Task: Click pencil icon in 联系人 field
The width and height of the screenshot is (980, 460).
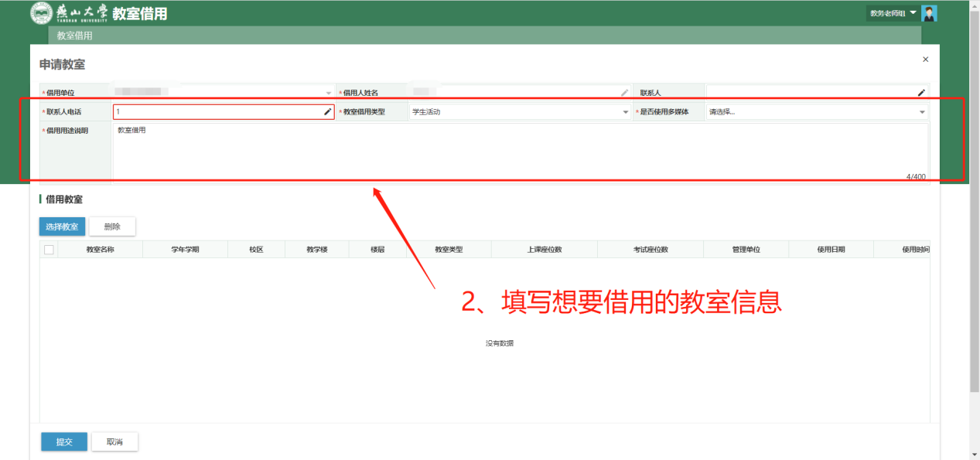Action: (x=921, y=93)
